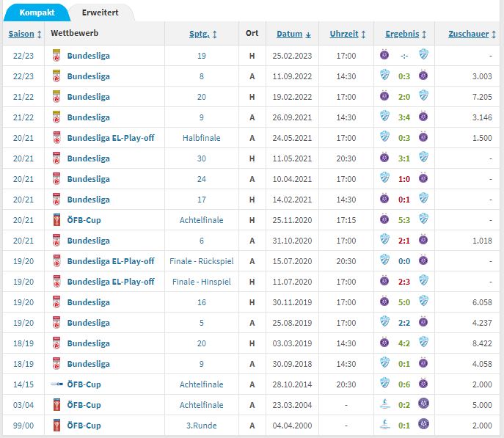Click purple club crest in 30.11.2019 row
Viewport: 504px width, 438px height.
pyautogui.click(x=384, y=302)
